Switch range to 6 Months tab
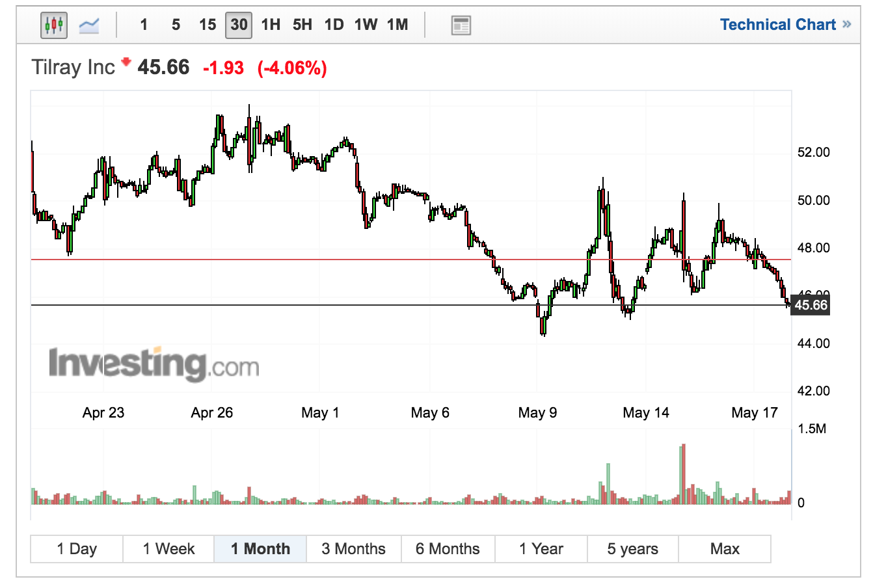The width and height of the screenshot is (873, 588). (448, 549)
